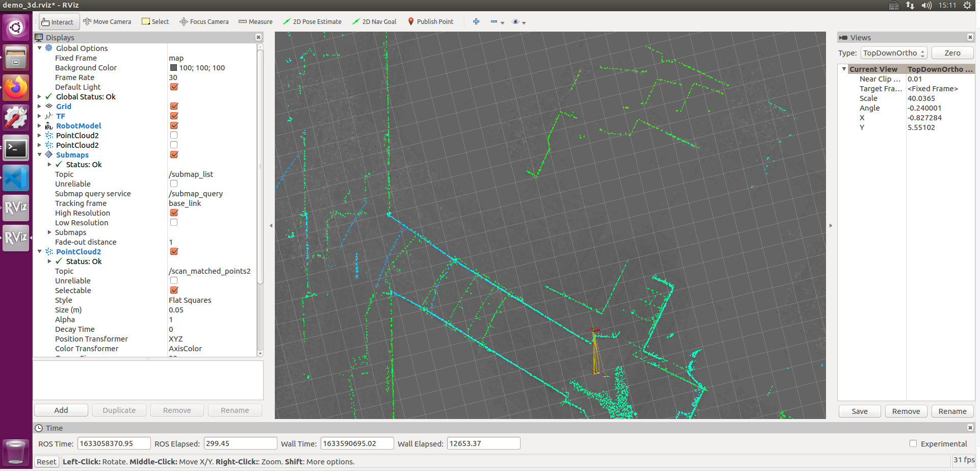The width and height of the screenshot is (980, 471).
Task: Select the Publish Point tool
Action: (431, 21)
